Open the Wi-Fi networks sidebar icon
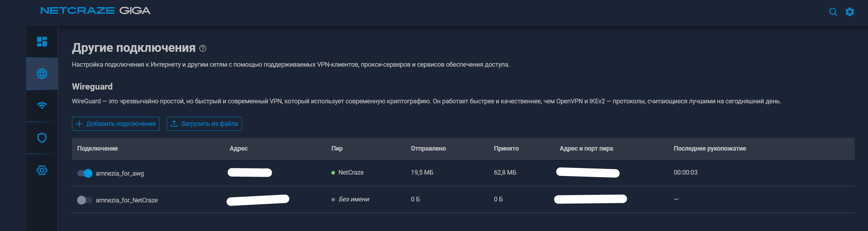868x231 pixels. pos(42,106)
